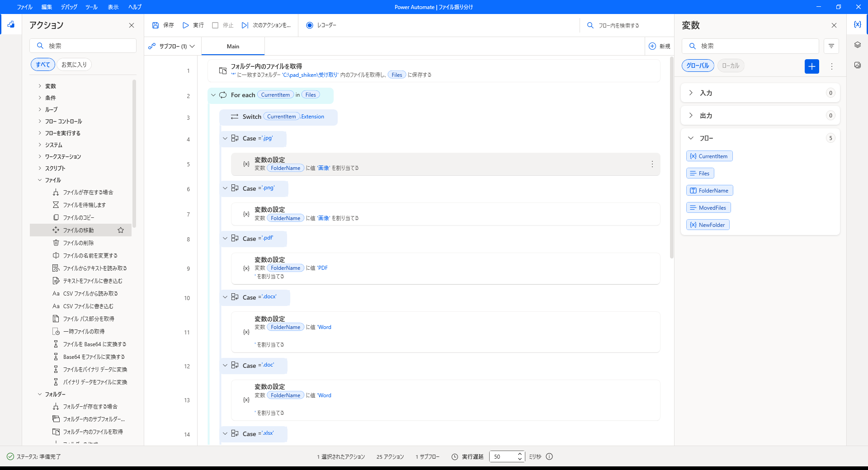This screenshot has height=470, width=868.
Task: Select the Main tab
Action: [x=233, y=46]
